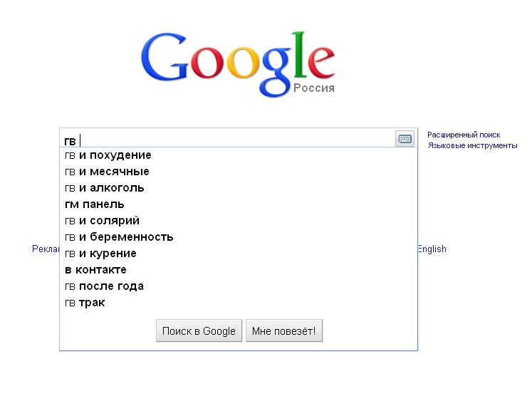
Task: Select suggestion 'гв и похудение'
Action: click(108, 155)
